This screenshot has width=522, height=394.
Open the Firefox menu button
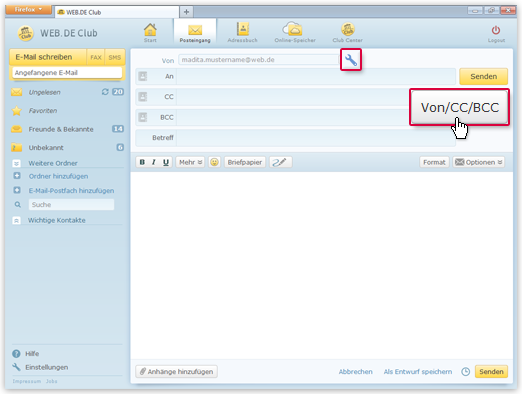[28, 10]
